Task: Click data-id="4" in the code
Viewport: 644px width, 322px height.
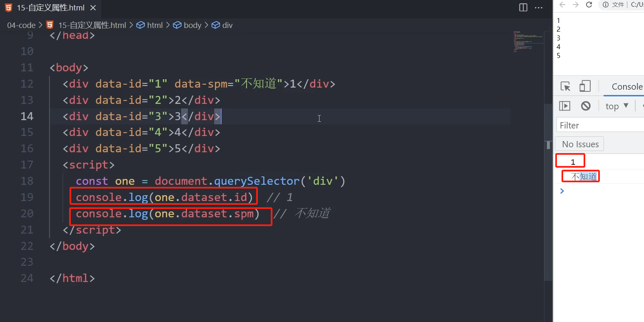Action: point(131,132)
